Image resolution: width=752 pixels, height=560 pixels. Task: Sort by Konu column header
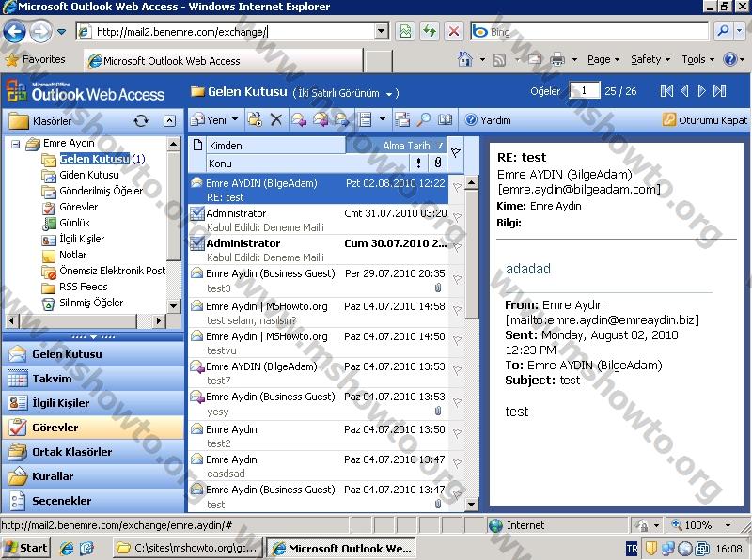(x=308, y=163)
